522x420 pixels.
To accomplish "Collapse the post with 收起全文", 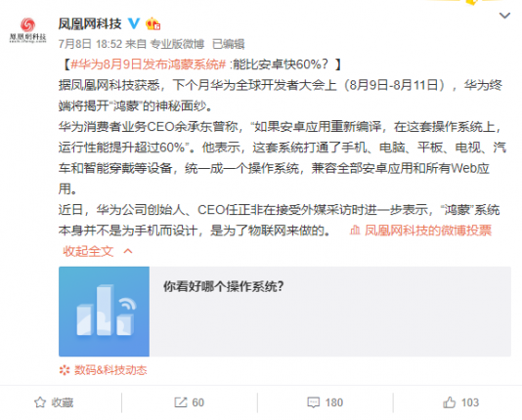I will click(x=88, y=251).
